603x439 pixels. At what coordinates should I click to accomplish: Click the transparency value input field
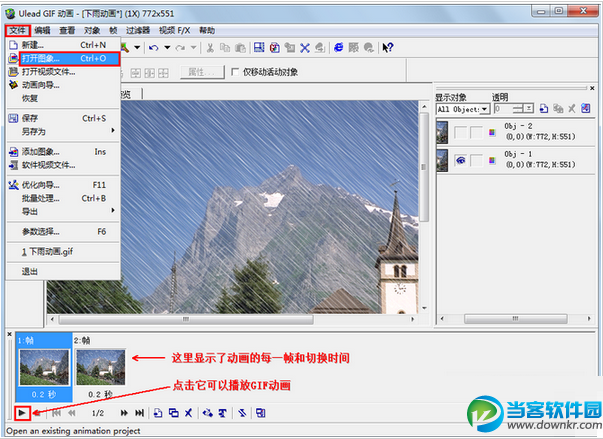tap(504, 109)
